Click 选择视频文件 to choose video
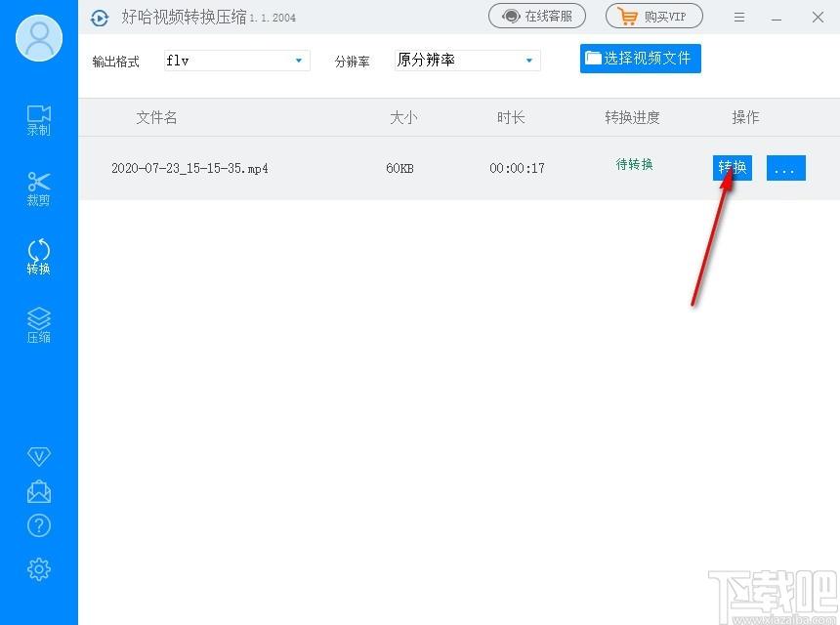Image resolution: width=840 pixels, height=625 pixels. [x=640, y=59]
